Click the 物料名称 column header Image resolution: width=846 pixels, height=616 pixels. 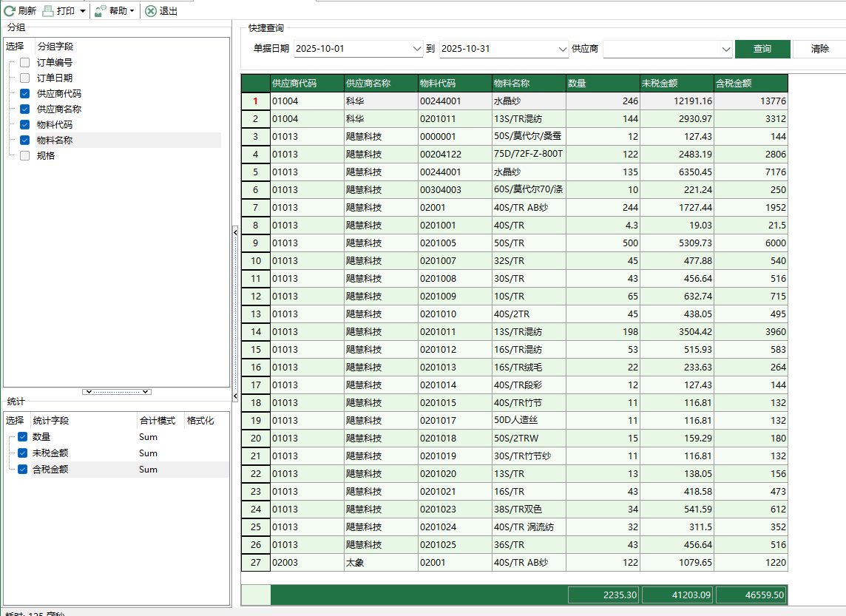[x=529, y=84]
